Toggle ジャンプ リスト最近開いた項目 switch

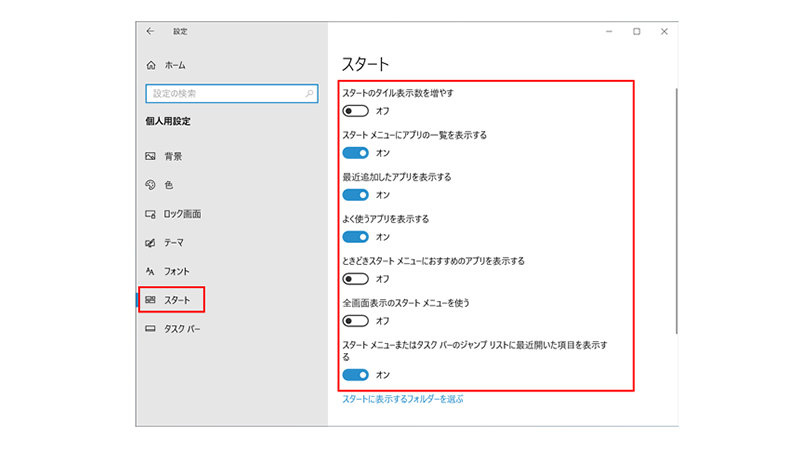pyautogui.click(x=356, y=375)
